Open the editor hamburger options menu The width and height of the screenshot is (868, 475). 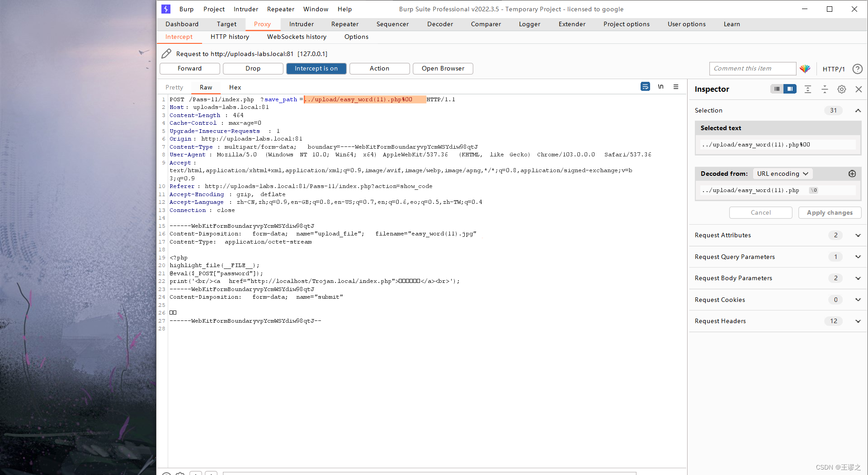(x=676, y=87)
